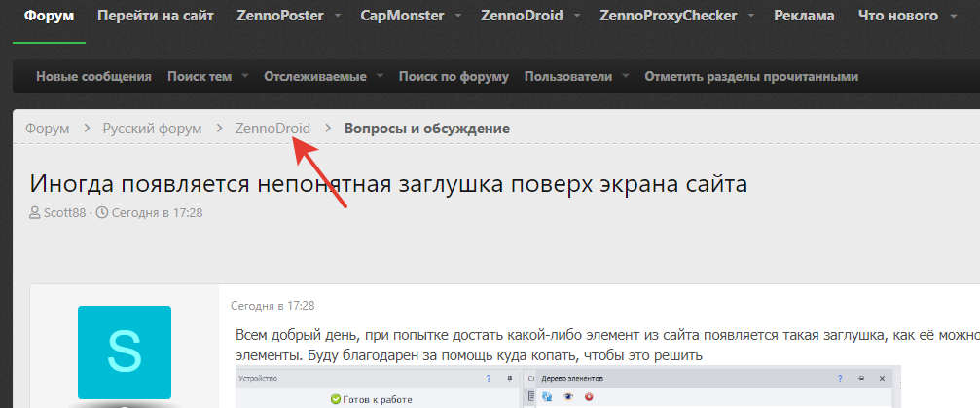Open the ZennoPoster top navigation item
980x408 pixels.
pyautogui.click(x=282, y=16)
